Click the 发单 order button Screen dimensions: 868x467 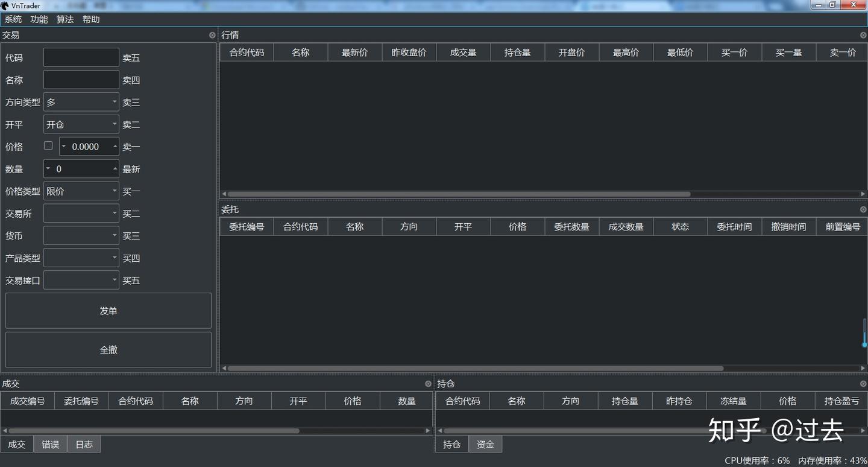click(x=108, y=310)
